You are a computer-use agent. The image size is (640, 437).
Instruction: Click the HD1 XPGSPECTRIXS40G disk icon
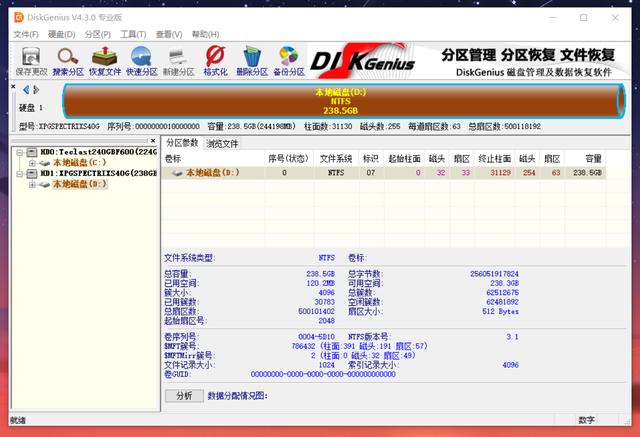coord(32,173)
